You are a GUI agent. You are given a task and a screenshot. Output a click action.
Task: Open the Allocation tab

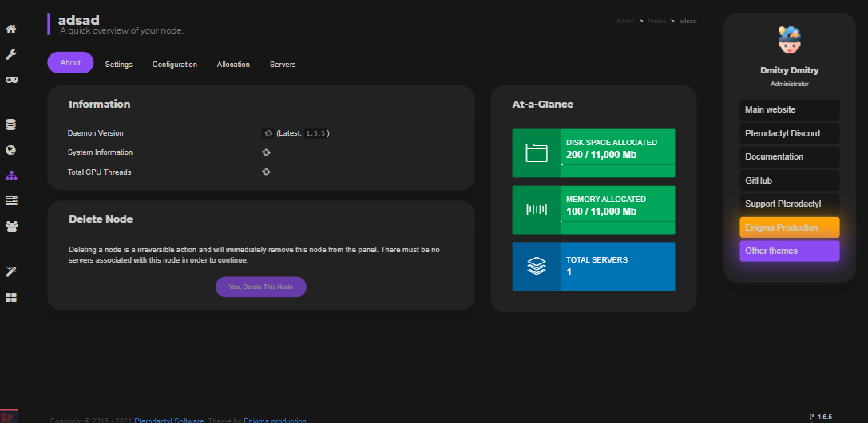click(x=233, y=65)
